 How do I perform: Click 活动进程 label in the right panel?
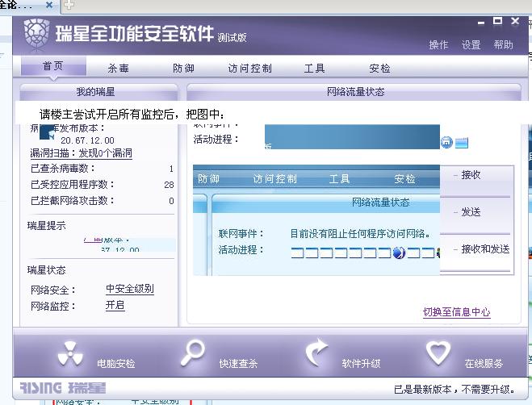pyautogui.click(x=216, y=139)
